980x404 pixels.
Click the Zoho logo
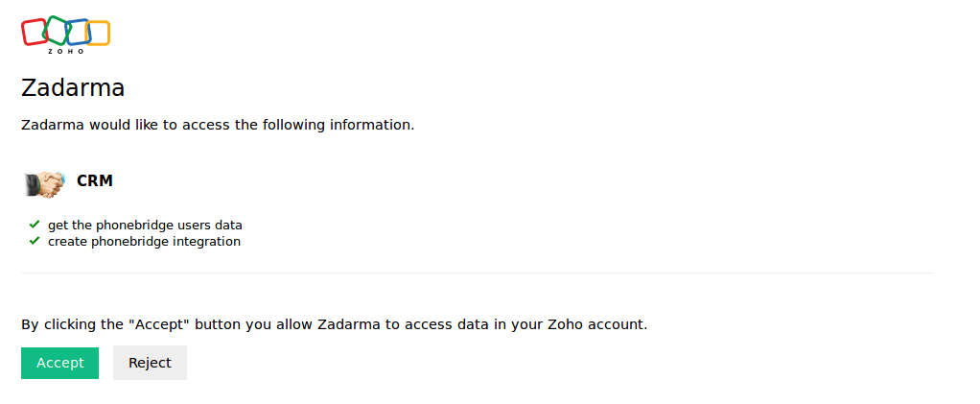coord(65,34)
